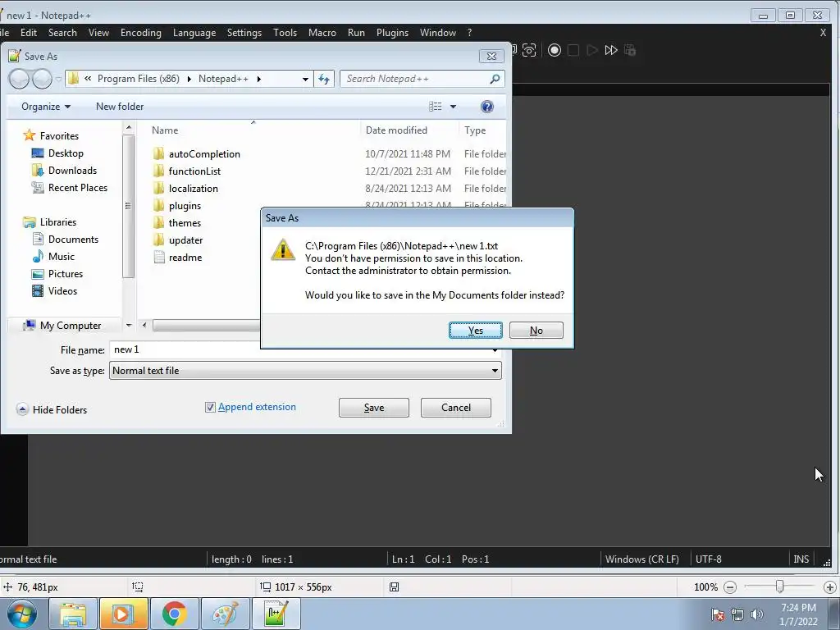Viewport: 840px width, 630px height.
Task: Click the double chevron at address bar start
Action: 88,79
